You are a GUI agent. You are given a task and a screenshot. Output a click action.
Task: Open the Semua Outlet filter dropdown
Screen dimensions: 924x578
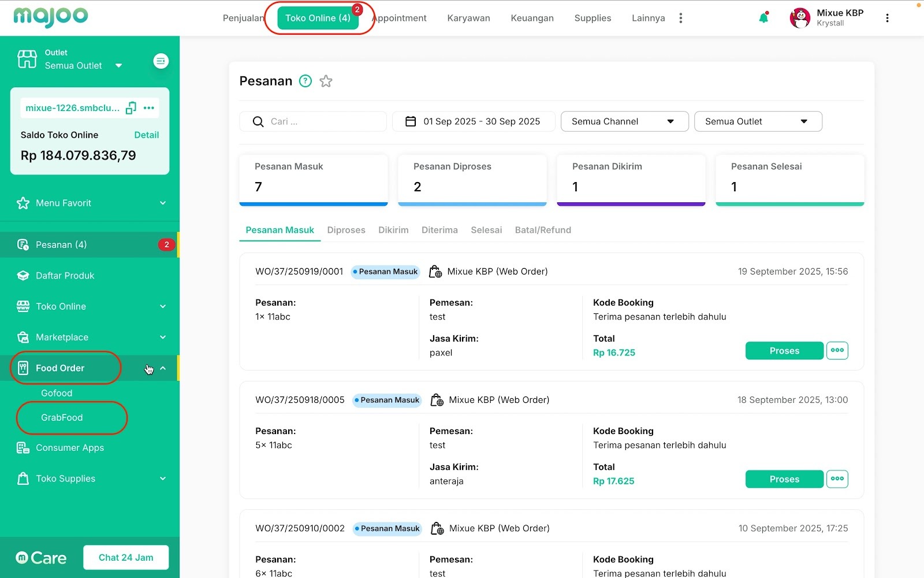pyautogui.click(x=758, y=121)
